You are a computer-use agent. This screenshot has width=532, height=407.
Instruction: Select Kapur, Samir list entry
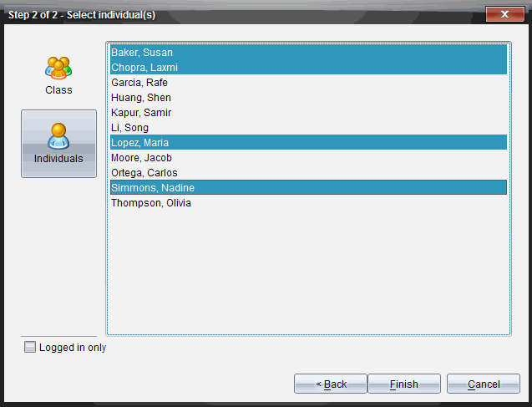click(141, 113)
